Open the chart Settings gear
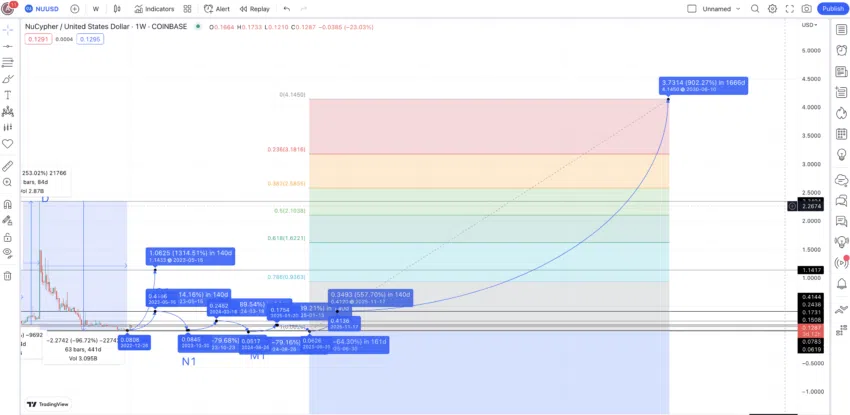This screenshot has width=850, height=415. coord(772,9)
